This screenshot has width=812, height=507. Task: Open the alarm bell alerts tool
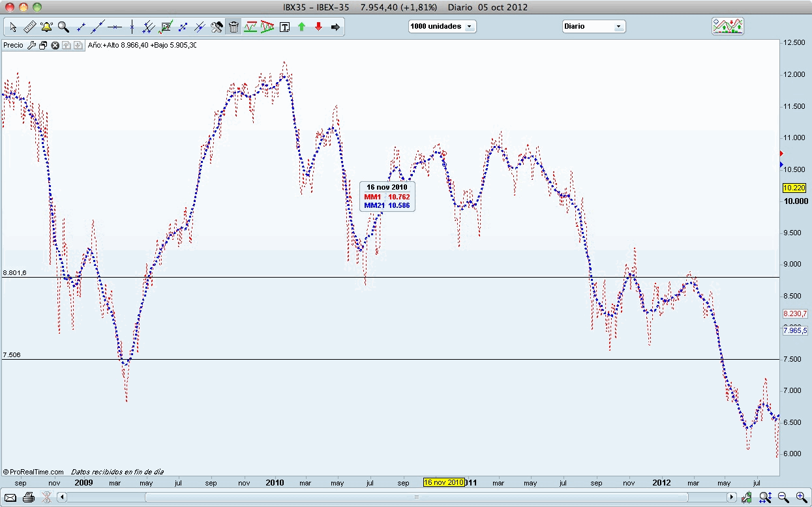pyautogui.click(x=47, y=27)
